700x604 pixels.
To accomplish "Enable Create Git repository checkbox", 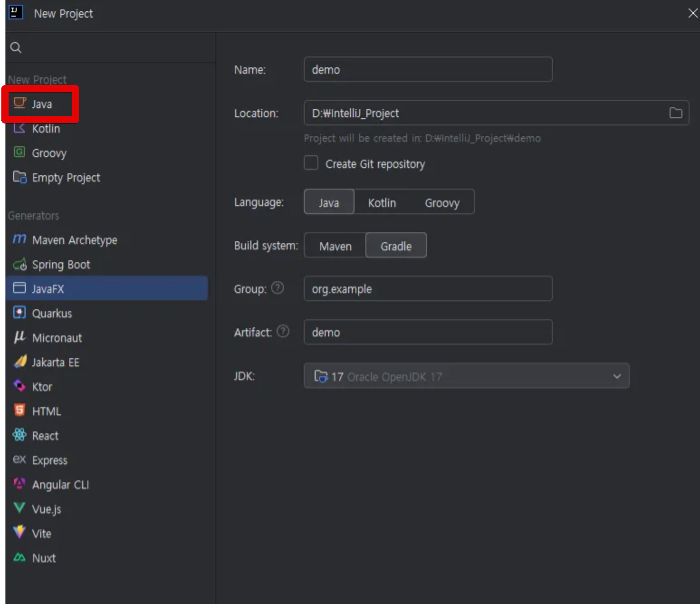I will (x=311, y=163).
